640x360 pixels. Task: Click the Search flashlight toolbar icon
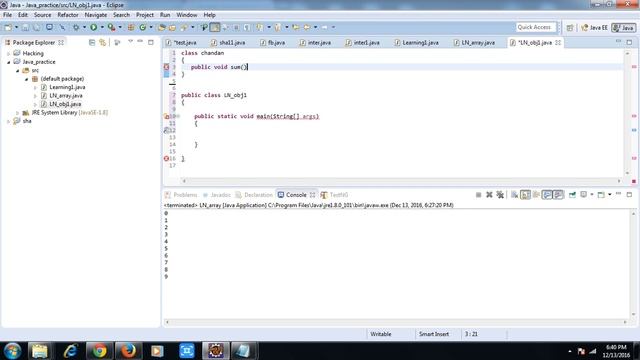184,27
